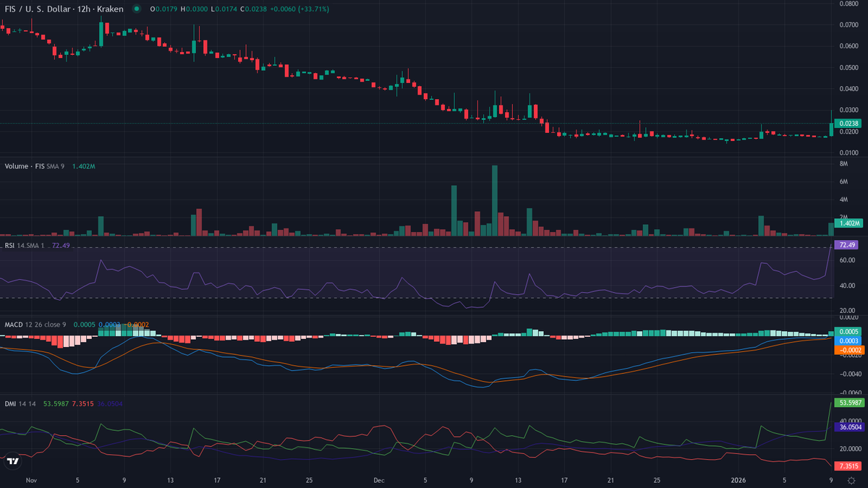Click the close value C0.0238
The height and width of the screenshot is (488, 868).
[252, 9]
